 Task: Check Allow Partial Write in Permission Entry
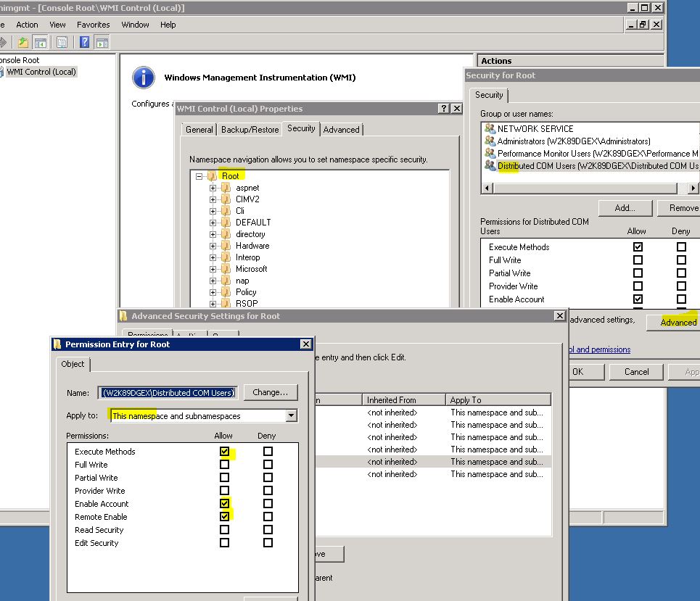tap(225, 478)
